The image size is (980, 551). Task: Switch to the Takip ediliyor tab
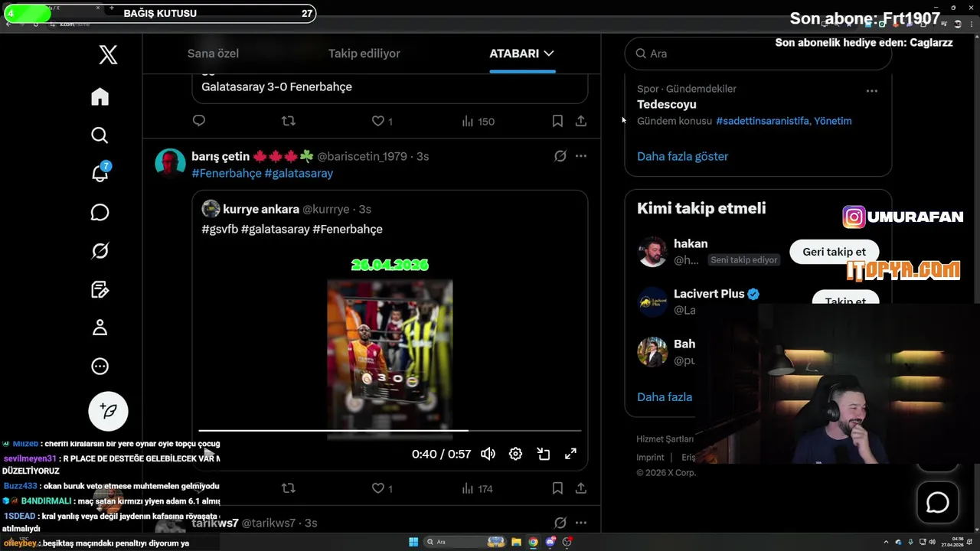click(x=364, y=54)
